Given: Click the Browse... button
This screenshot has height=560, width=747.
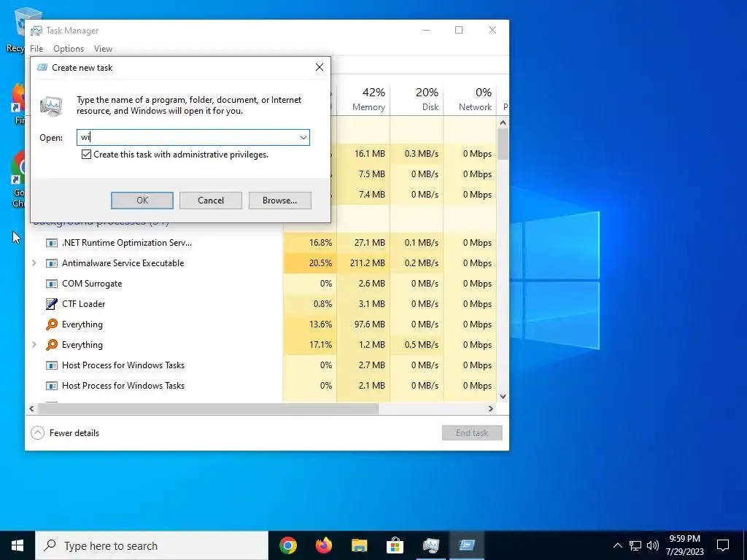Looking at the screenshot, I should tap(279, 201).
